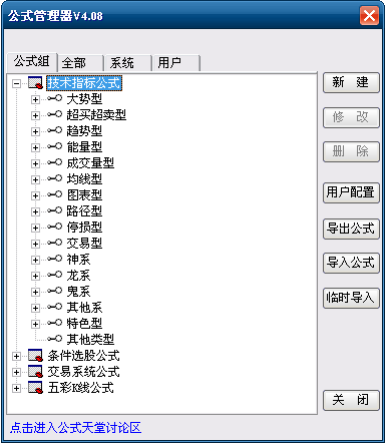Click the key icon beside 能量型
Screen dimensions: 385x443
pyautogui.click(x=55, y=146)
